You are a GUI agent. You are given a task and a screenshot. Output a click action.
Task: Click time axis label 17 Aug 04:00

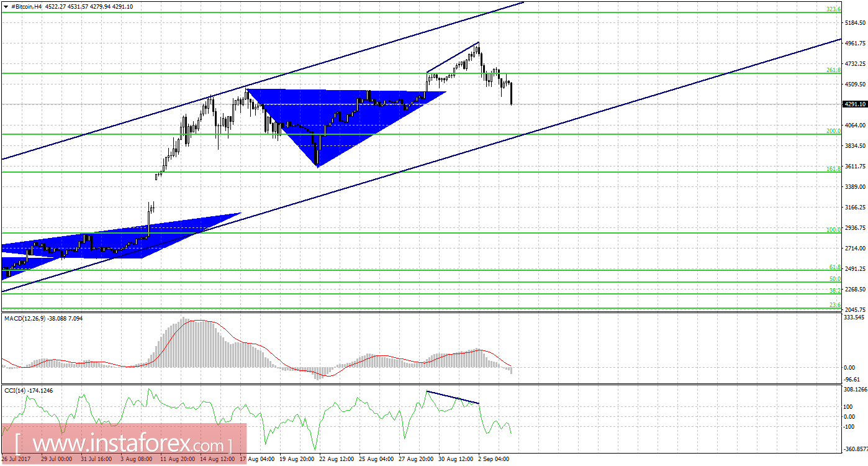click(x=258, y=459)
